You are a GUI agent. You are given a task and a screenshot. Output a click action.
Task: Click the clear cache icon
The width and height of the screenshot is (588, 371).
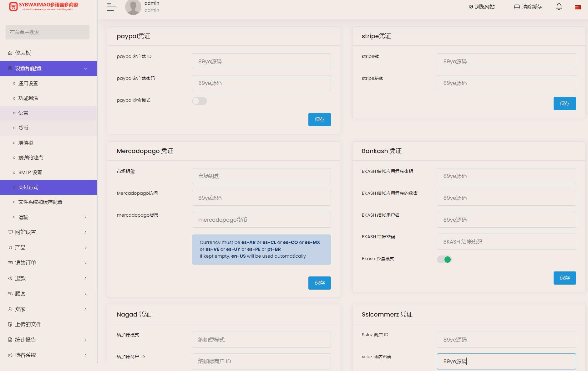[517, 7]
